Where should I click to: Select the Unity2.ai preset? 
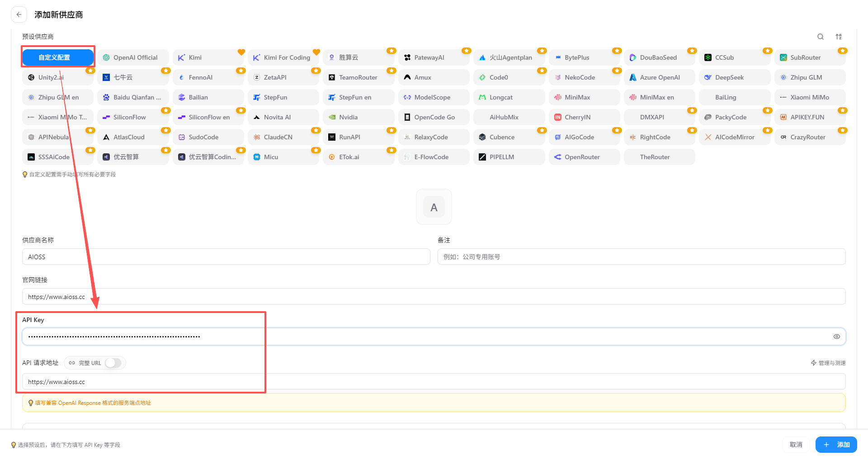(x=58, y=77)
